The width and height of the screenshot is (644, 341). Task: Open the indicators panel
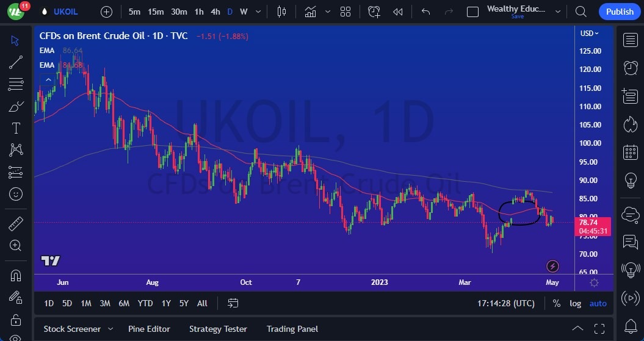point(311,12)
